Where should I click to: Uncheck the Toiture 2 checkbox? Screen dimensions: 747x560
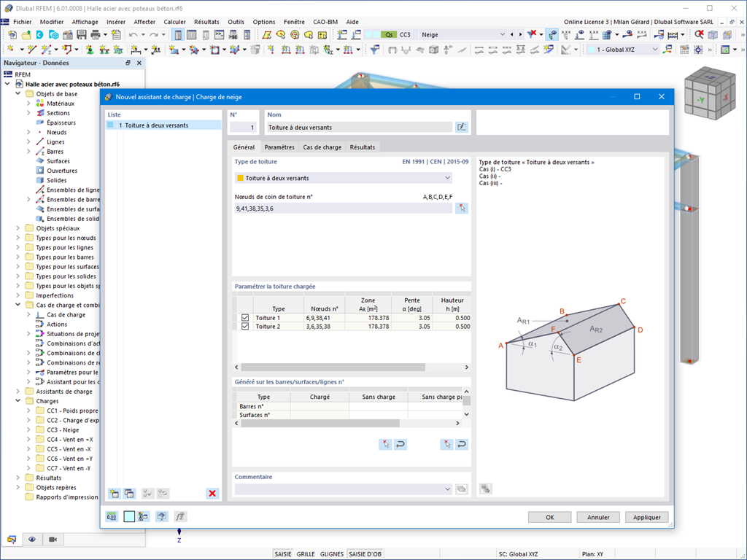245,326
